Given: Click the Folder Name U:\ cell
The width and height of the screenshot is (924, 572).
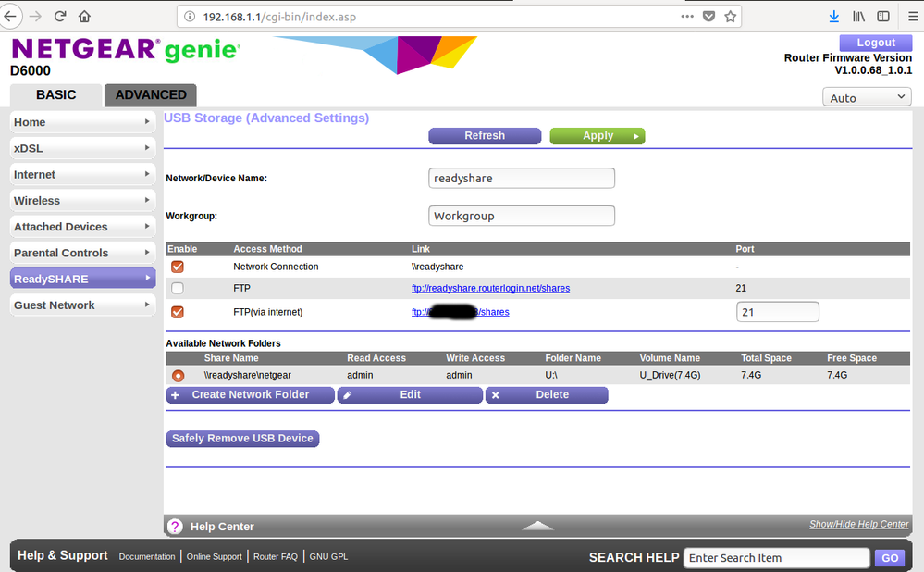Looking at the screenshot, I should 551,375.
